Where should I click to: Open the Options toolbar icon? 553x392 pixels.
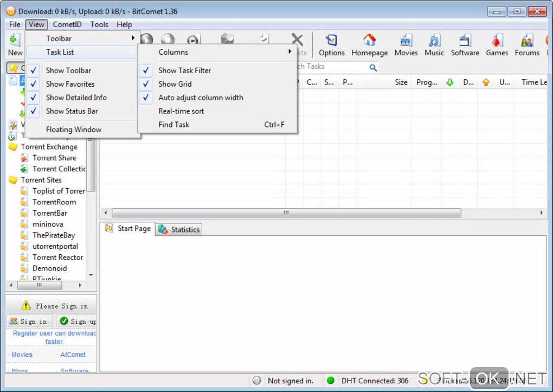[x=331, y=40]
